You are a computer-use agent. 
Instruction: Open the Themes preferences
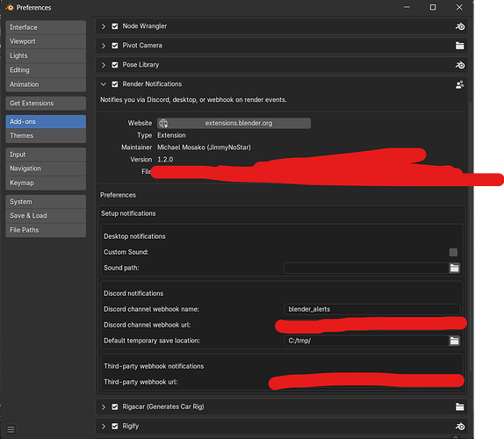tap(46, 135)
